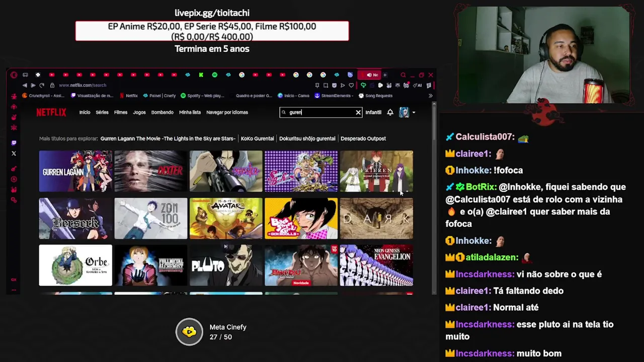Click the Netflix logo
The width and height of the screenshot is (644, 362).
51,112
